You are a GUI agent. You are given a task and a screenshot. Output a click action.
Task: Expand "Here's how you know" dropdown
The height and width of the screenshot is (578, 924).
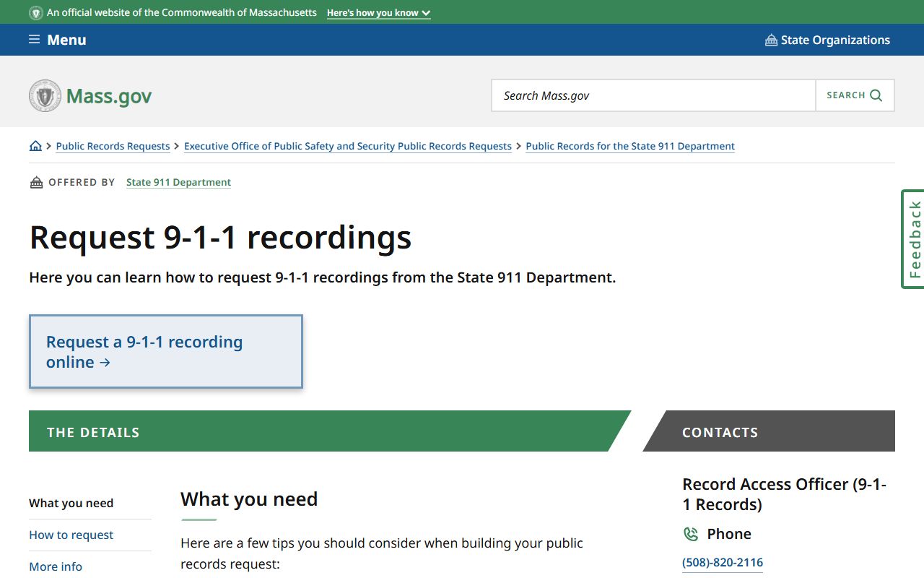pyautogui.click(x=378, y=13)
